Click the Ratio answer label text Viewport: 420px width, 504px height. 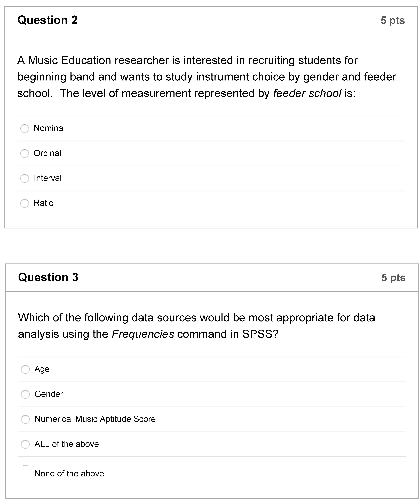pos(44,203)
